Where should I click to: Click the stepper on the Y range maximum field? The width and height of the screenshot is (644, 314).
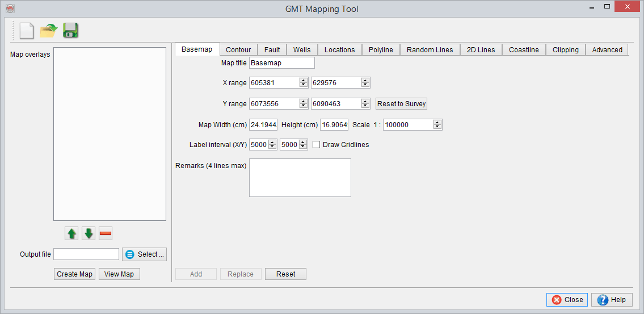[x=366, y=104]
